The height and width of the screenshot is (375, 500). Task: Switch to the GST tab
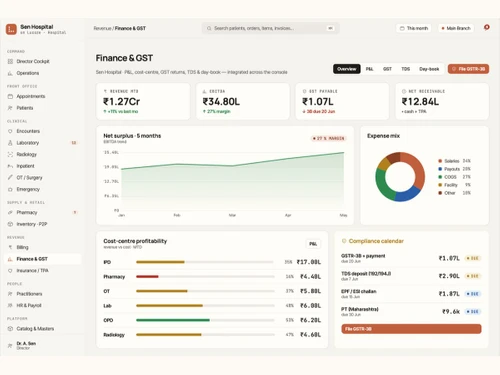387,69
